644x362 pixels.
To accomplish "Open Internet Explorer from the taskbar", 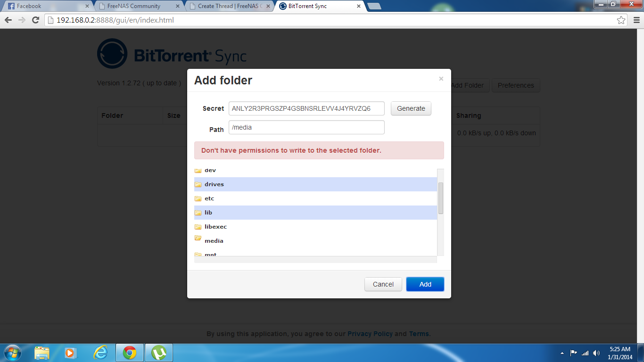I will click(100, 353).
